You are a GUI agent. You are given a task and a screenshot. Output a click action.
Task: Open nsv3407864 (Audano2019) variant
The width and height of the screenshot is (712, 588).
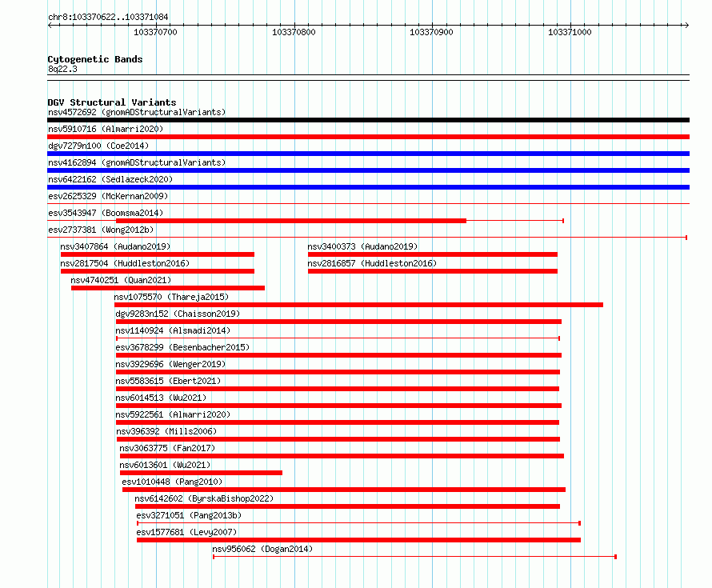click(x=115, y=246)
